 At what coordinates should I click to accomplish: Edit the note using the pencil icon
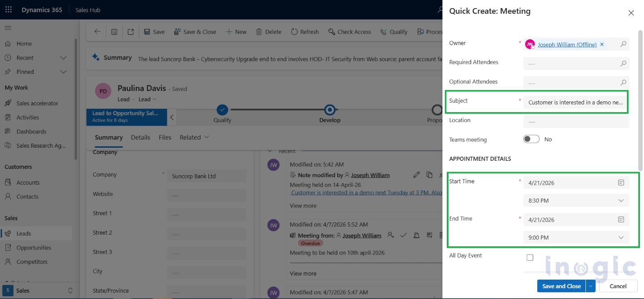tap(416, 175)
